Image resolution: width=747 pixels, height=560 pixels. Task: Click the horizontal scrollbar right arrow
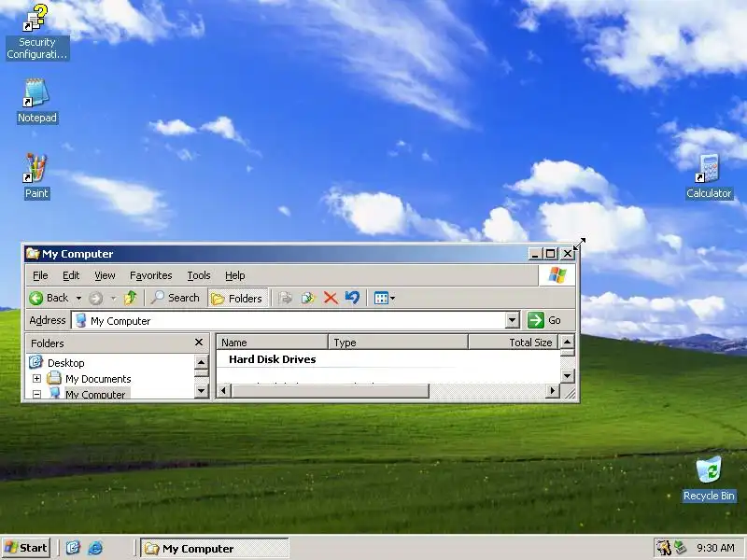553,391
